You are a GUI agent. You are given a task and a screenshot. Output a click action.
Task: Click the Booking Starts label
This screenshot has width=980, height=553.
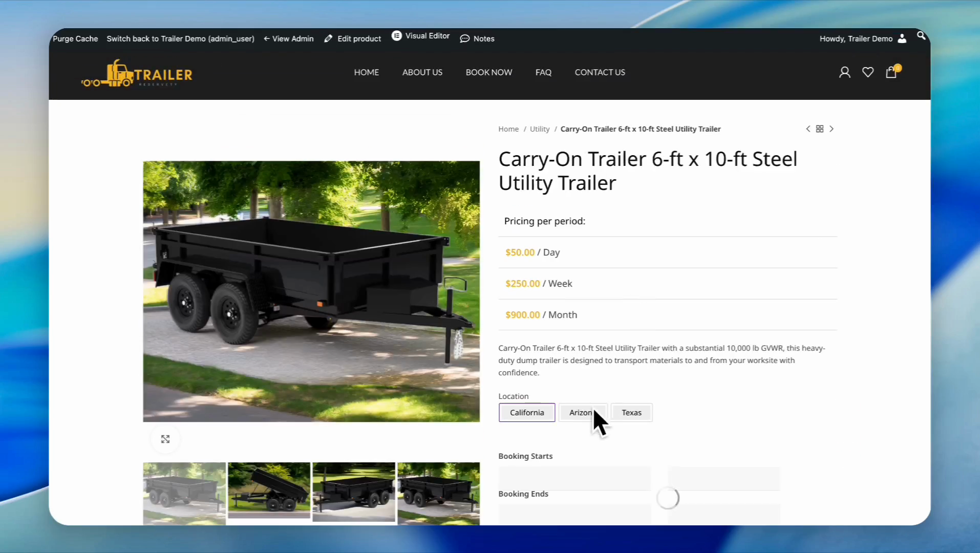(525, 456)
